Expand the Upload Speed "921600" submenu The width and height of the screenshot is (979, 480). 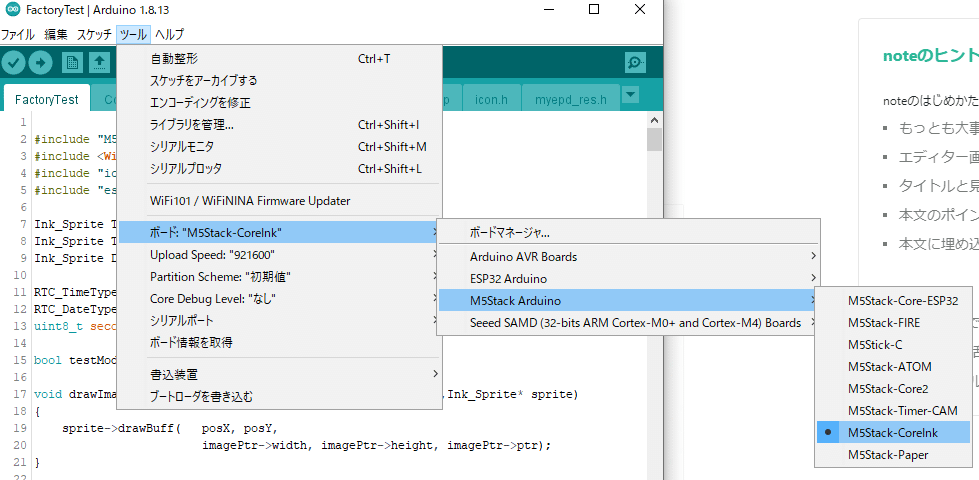point(280,255)
